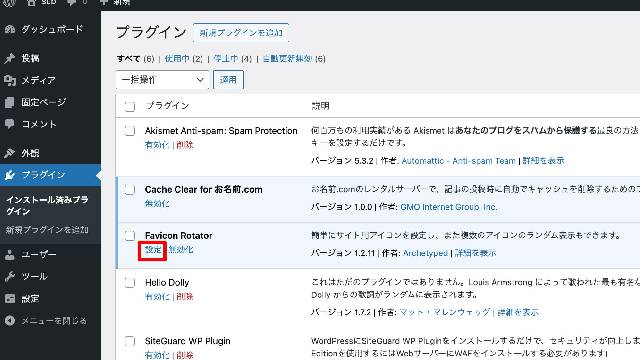Screen dimensions: 640x360
Task: Filter plugins by すべて (6)
Action: 135,59
